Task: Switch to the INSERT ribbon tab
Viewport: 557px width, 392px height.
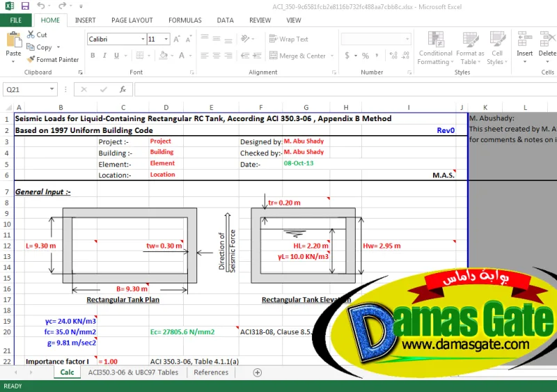Action: click(x=85, y=20)
